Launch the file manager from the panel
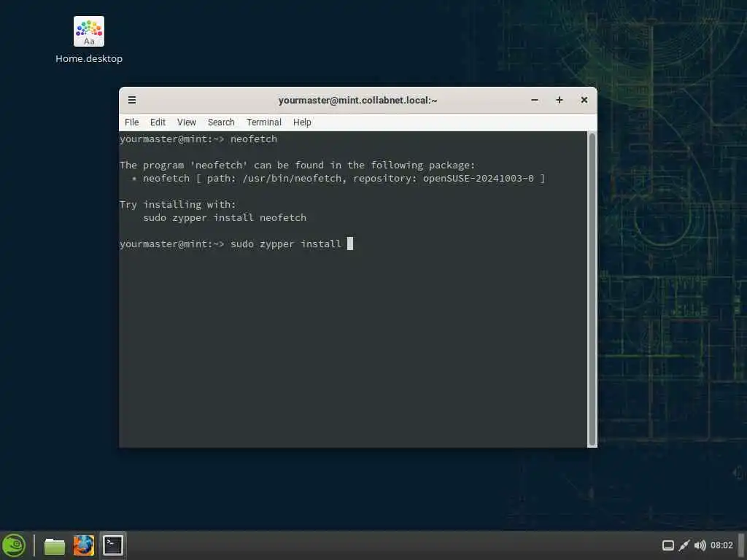The width and height of the screenshot is (747, 560). (x=54, y=545)
